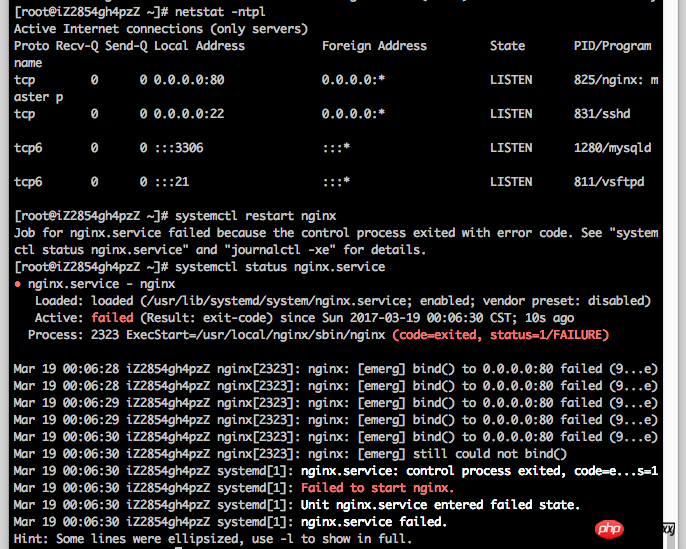Click local address ':::3306'

click(x=179, y=148)
